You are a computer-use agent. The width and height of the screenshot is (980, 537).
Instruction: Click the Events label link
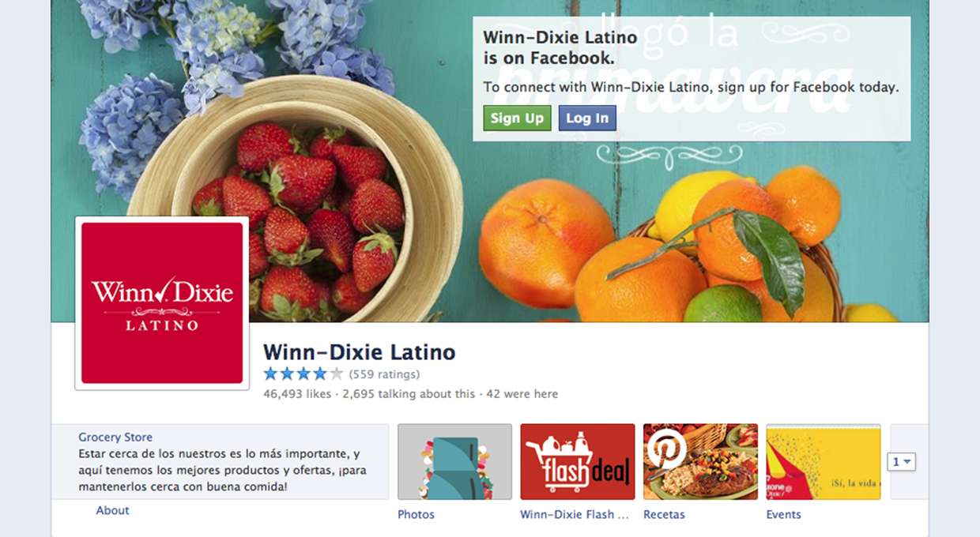coord(783,514)
